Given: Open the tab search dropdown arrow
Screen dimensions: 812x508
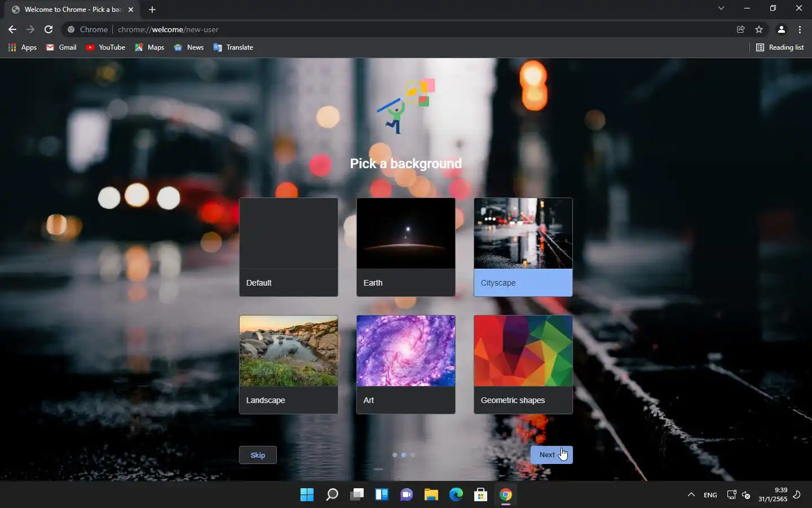Looking at the screenshot, I should 721,8.
